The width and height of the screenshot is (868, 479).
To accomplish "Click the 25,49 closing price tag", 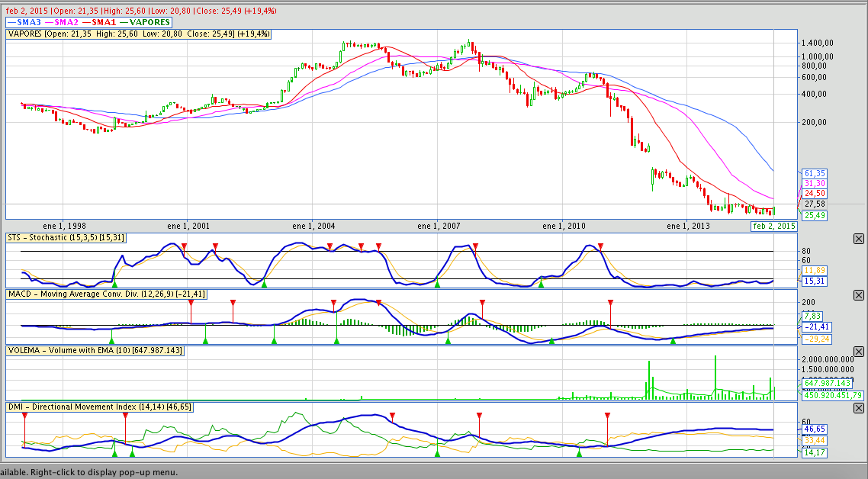I will click(x=815, y=216).
